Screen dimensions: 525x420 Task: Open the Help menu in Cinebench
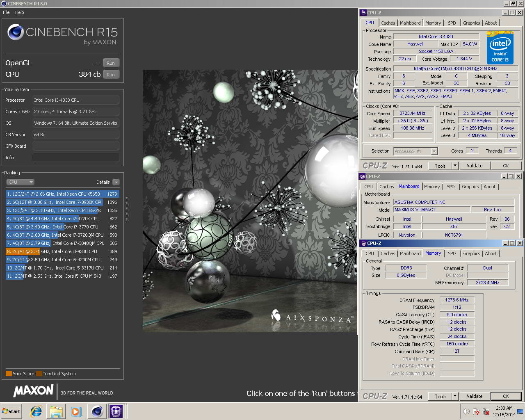[20, 12]
